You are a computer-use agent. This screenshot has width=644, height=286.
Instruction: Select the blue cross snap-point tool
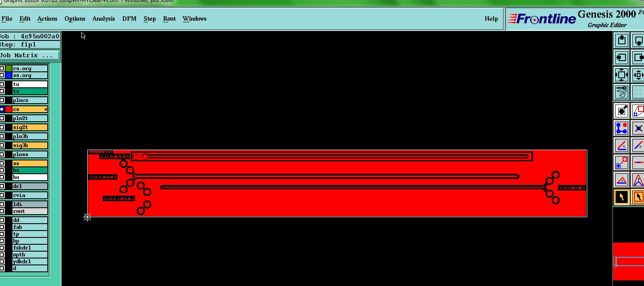[x=638, y=128]
